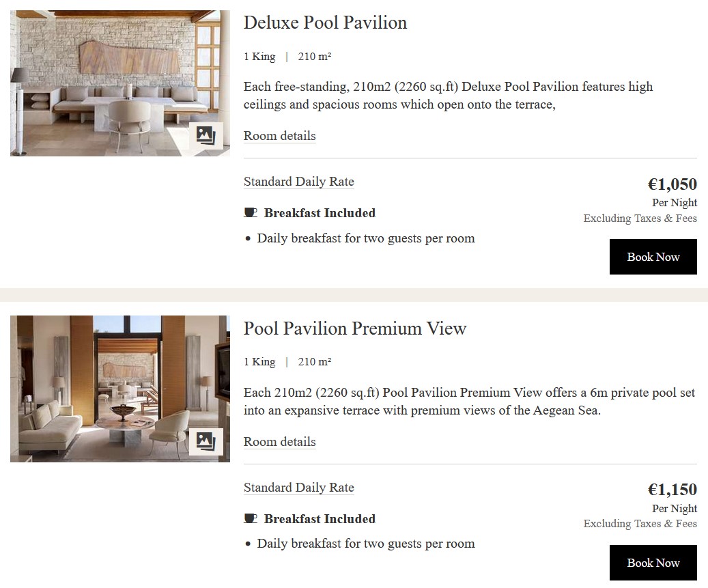Click Standard Daily Rate link for Premium View room
Image resolution: width=708 pixels, height=588 pixels.
pyautogui.click(x=298, y=488)
